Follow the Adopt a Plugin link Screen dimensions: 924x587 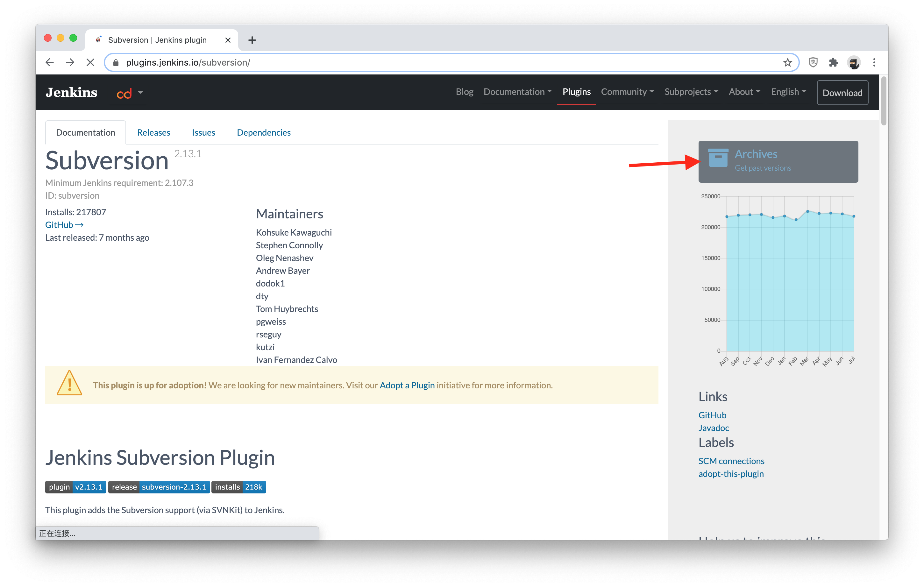point(407,385)
